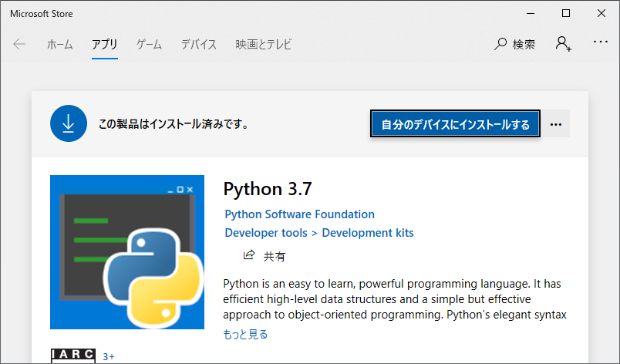The height and width of the screenshot is (364, 620).
Task: Open the Development kits subcategory link
Action: coord(368,233)
